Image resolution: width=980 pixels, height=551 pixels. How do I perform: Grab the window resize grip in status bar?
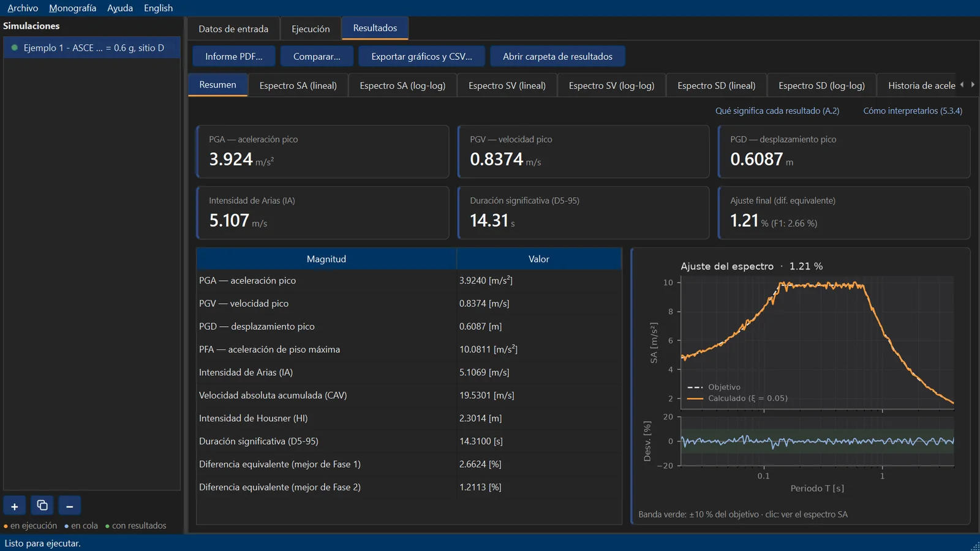coord(975,546)
